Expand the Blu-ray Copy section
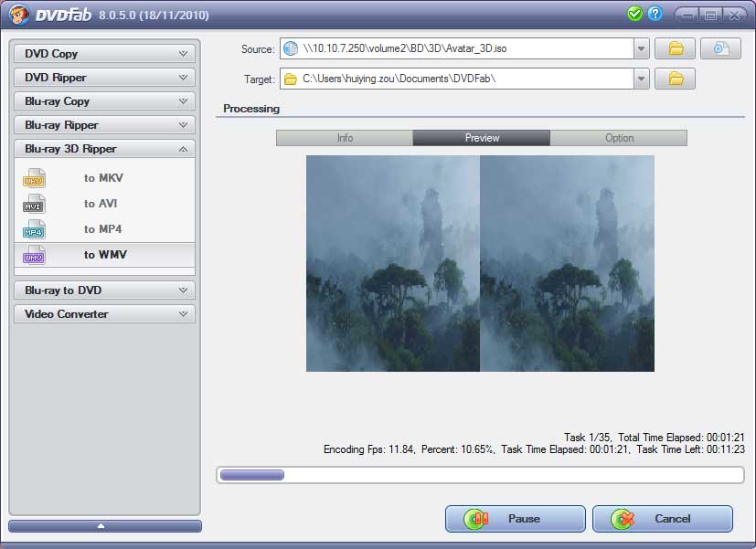 click(104, 101)
